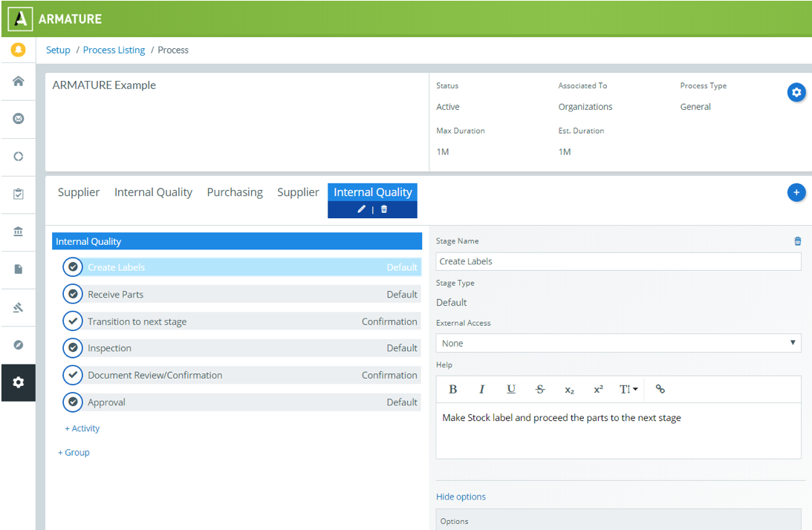
Task: Select the Home icon in the left sidebar
Action: pos(18,82)
